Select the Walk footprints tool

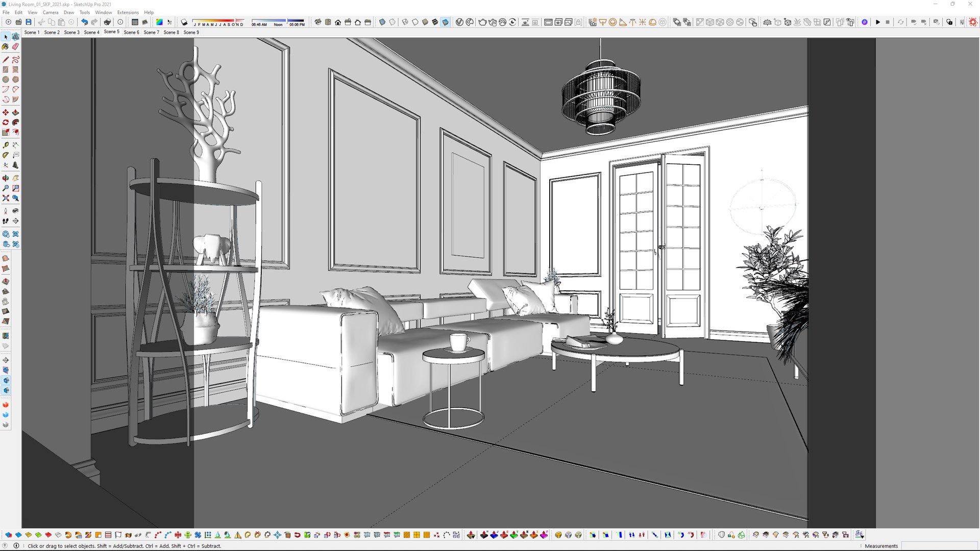click(6, 221)
